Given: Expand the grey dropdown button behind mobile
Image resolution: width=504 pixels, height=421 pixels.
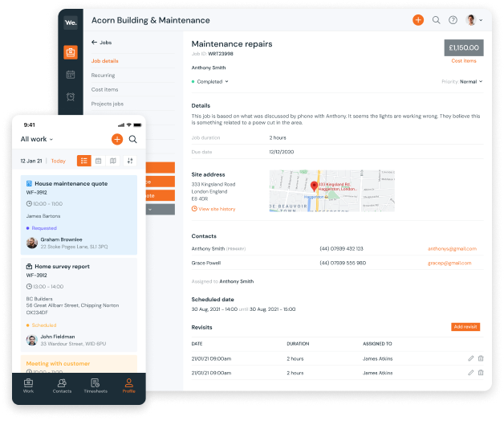Looking at the screenshot, I should click(161, 210).
